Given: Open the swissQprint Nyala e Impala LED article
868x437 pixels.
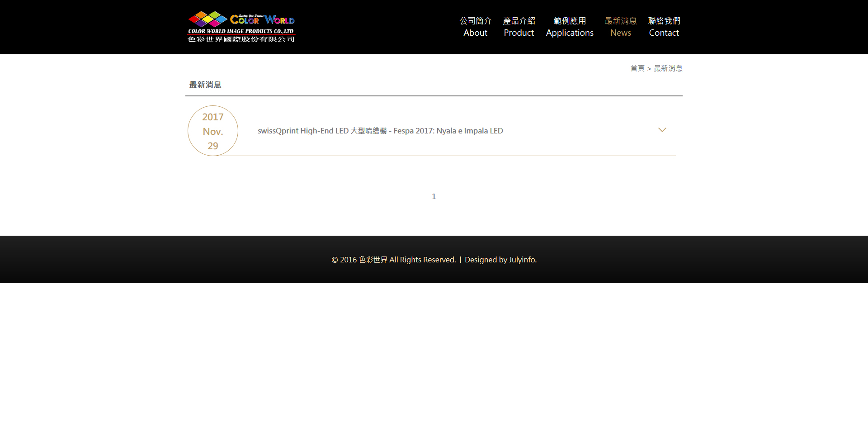Looking at the screenshot, I should point(380,131).
